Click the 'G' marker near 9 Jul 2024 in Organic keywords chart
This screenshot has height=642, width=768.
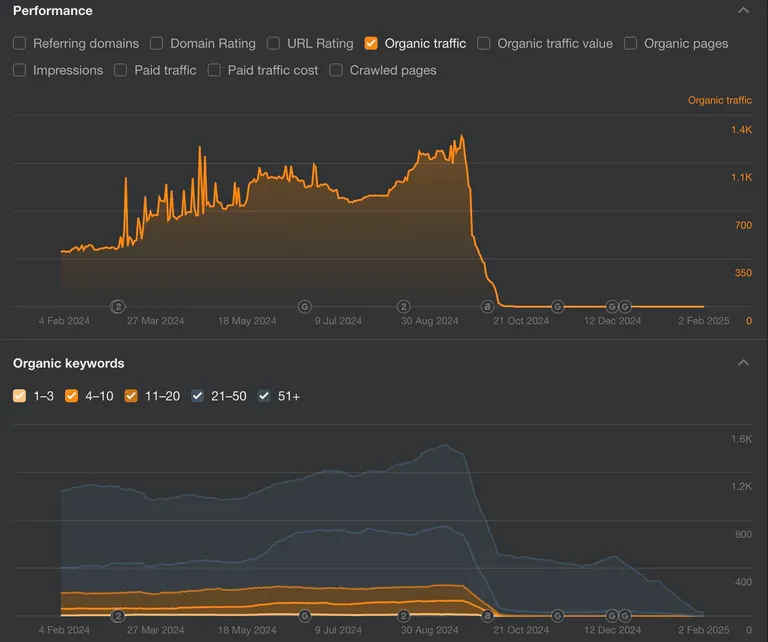point(305,615)
